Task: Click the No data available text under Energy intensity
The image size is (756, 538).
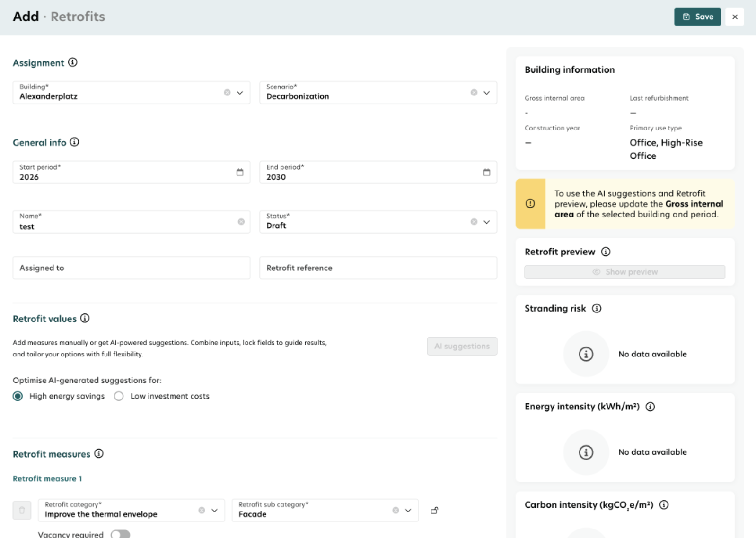Action: (652, 452)
